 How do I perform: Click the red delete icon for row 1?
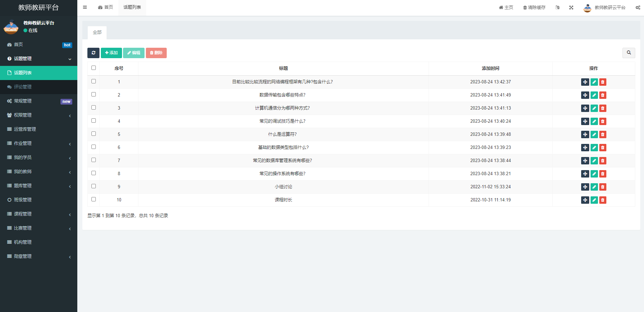click(x=603, y=82)
